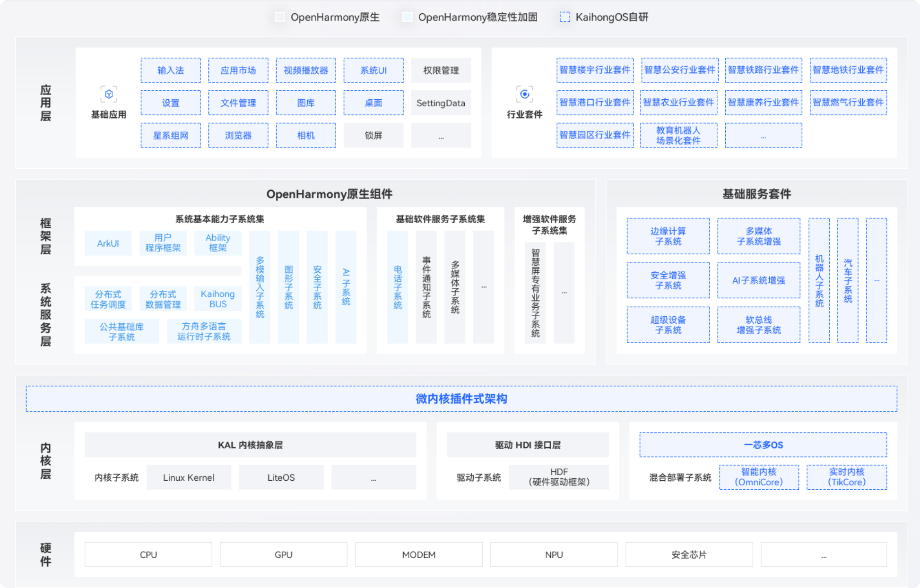This screenshot has width=920, height=588.
Task: Click the Kaihong BUS block
Action: tap(218, 299)
